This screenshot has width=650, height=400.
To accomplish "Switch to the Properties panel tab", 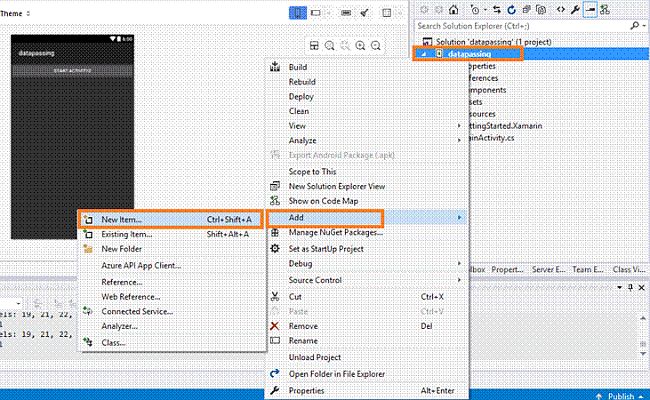I will (x=507, y=269).
